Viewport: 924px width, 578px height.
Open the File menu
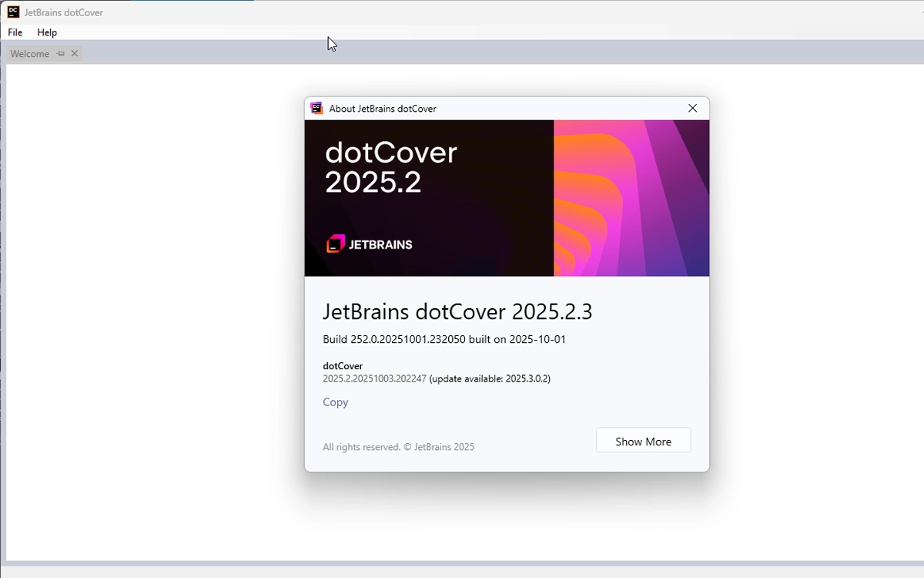point(15,32)
